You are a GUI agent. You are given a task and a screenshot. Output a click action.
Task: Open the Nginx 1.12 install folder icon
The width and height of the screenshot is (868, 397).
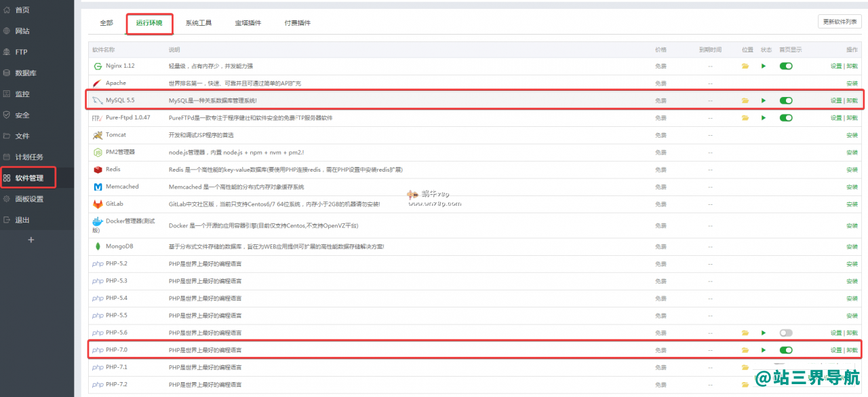745,66
